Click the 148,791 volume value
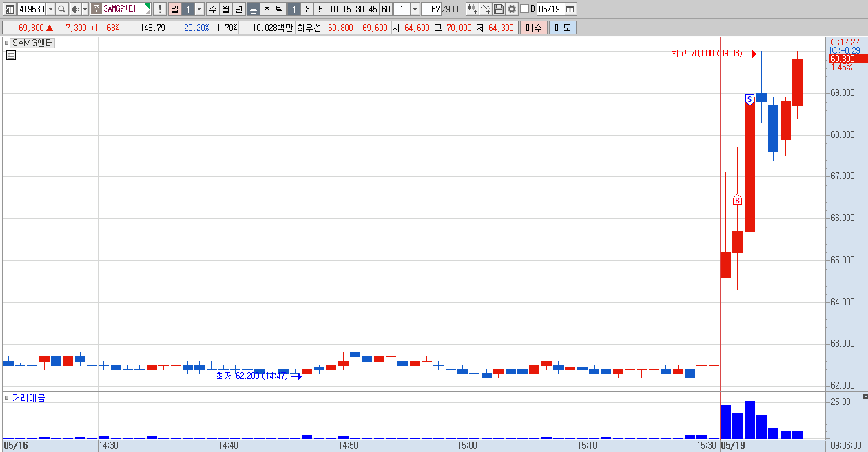This screenshot has height=452, width=868. 154,28
